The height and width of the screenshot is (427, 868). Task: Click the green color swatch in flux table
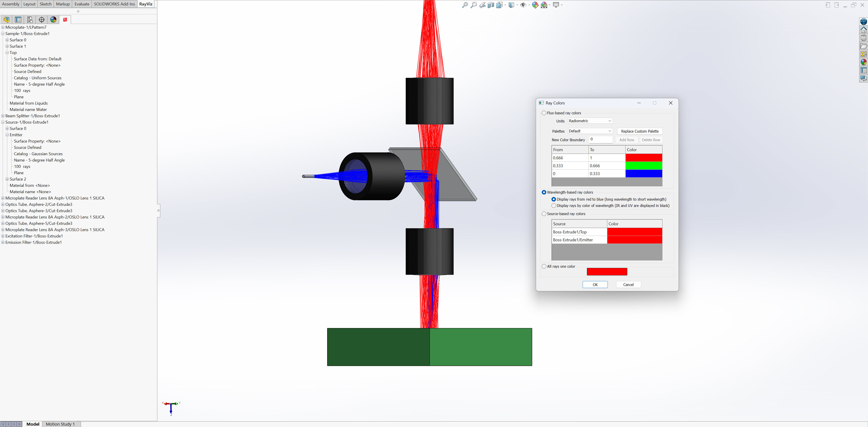pyautogui.click(x=643, y=166)
